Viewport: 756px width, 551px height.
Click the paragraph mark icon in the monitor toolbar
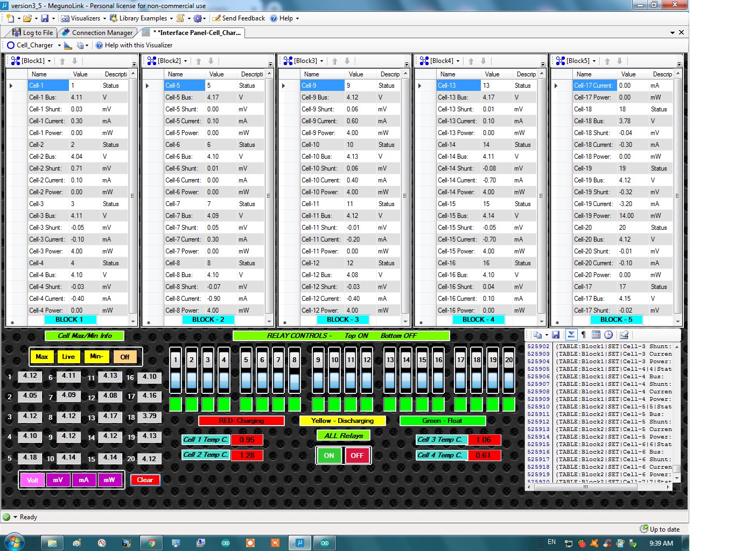click(583, 335)
